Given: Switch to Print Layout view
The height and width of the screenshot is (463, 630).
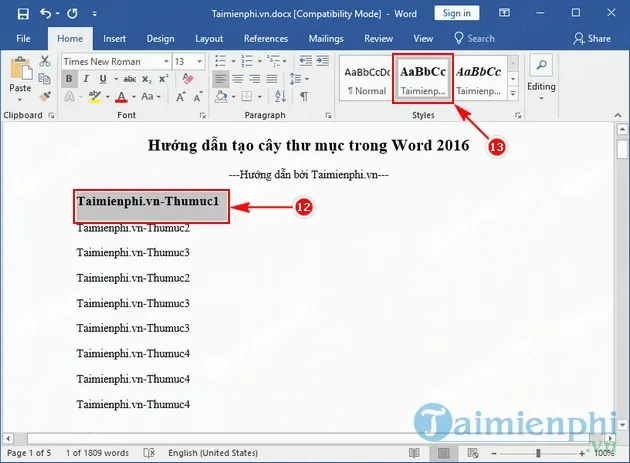Looking at the screenshot, I should coord(444,453).
